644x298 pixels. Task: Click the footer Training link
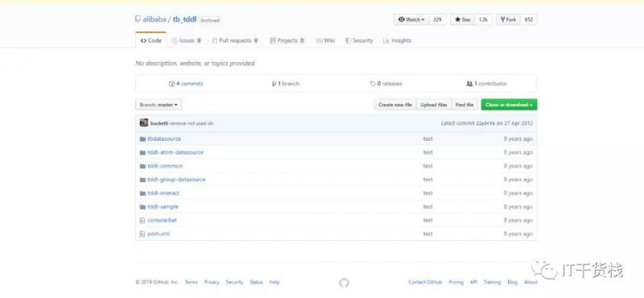pyautogui.click(x=492, y=283)
